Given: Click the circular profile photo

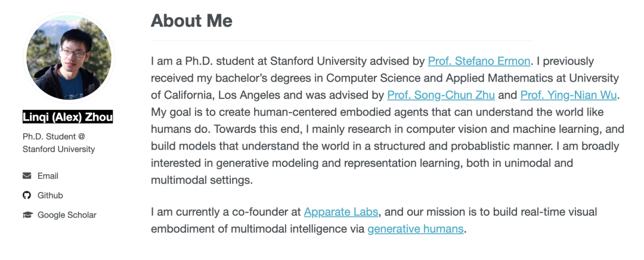Looking at the screenshot, I should coord(69,57).
